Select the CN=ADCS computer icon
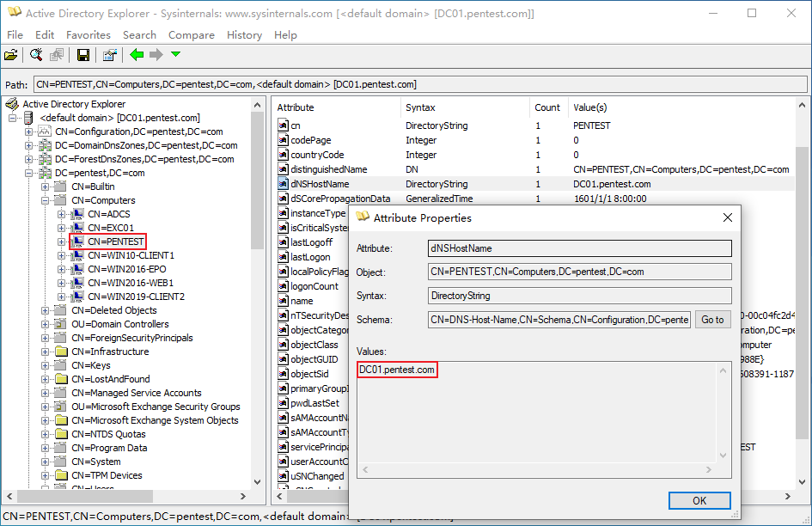The image size is (812, 526). click(x=77, y=214)
